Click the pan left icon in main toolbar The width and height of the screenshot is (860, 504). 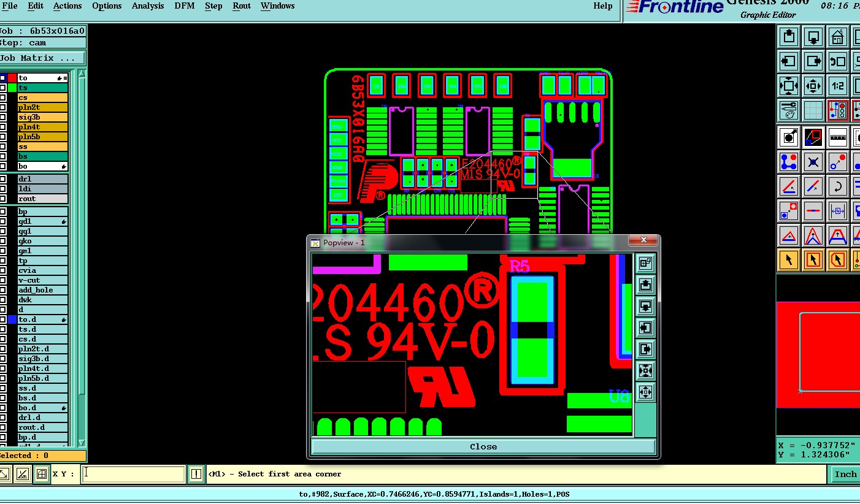tap(789, 61)
